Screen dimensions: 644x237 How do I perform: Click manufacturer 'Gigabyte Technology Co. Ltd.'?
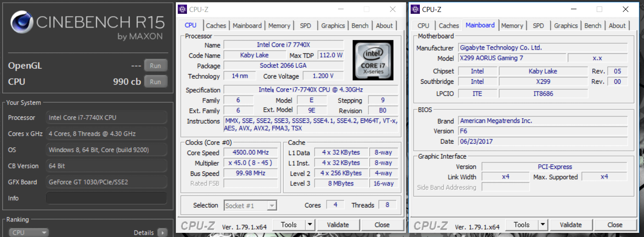coord(543,47)
